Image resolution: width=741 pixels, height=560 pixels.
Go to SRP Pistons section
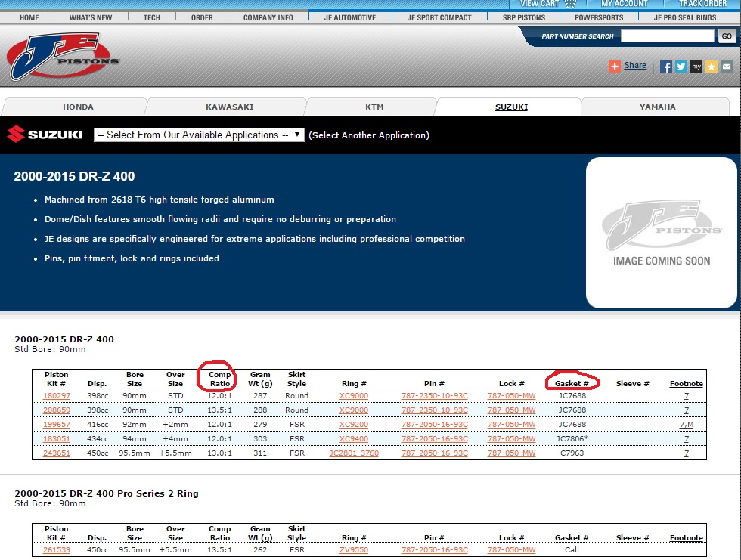point(523,17)
